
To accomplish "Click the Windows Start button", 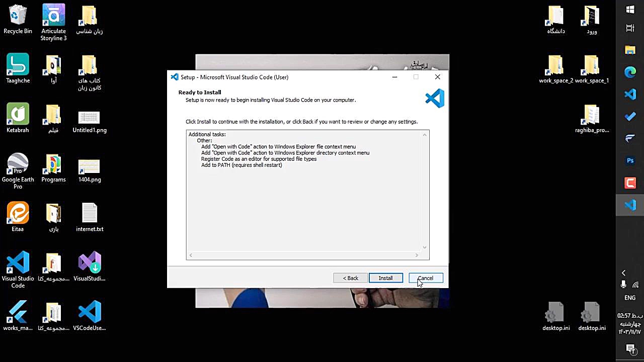I will [630, 10].
